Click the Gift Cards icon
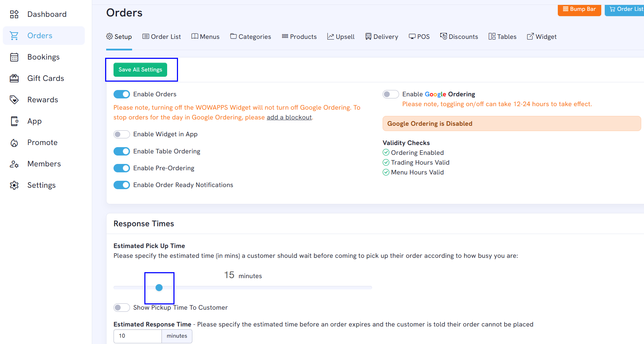 coord(14,78)
